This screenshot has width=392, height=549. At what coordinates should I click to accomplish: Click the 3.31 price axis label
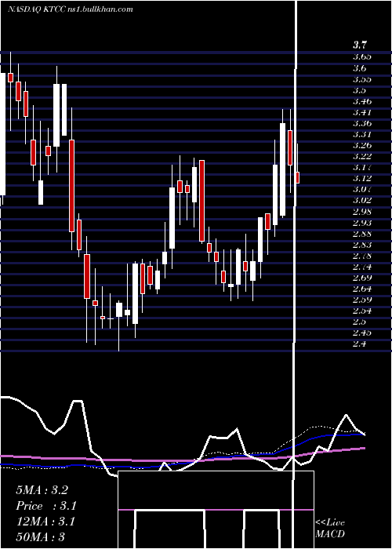pos(362,134)
